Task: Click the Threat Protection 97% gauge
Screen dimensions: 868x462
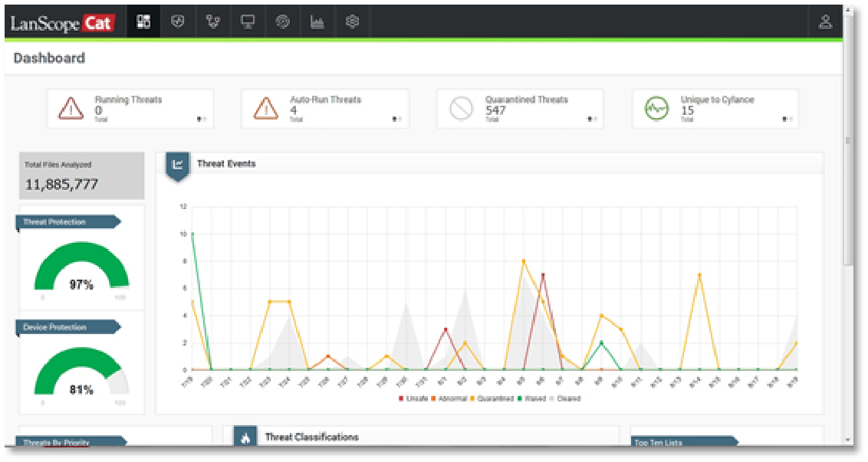Action: tap(82, 268)
